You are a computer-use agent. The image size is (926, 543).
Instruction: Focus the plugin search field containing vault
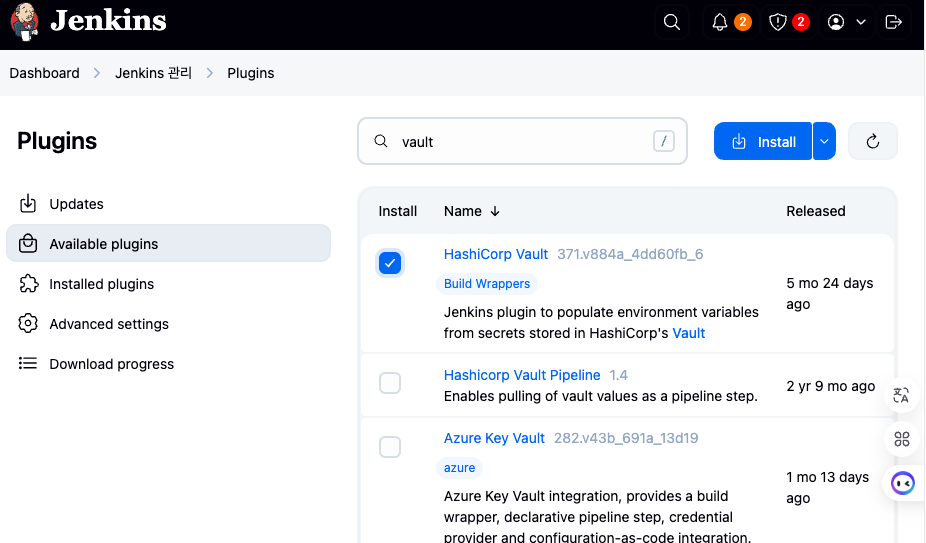(x=522, y=141)
